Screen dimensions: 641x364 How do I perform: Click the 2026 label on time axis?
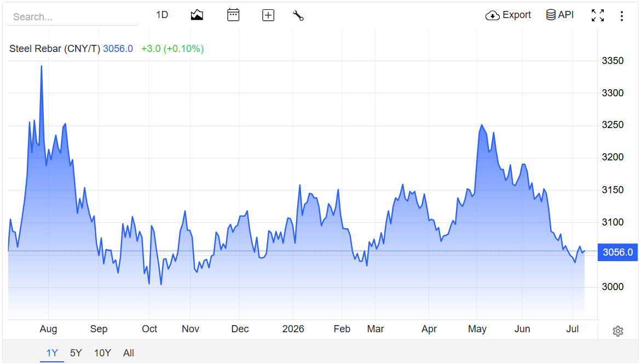click(293, 329)
